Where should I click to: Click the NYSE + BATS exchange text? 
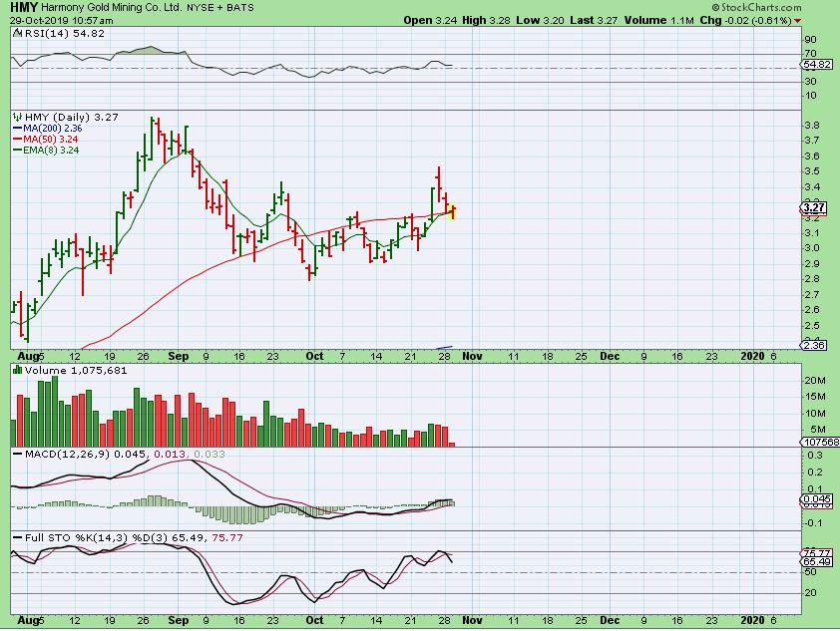point(220,8)
